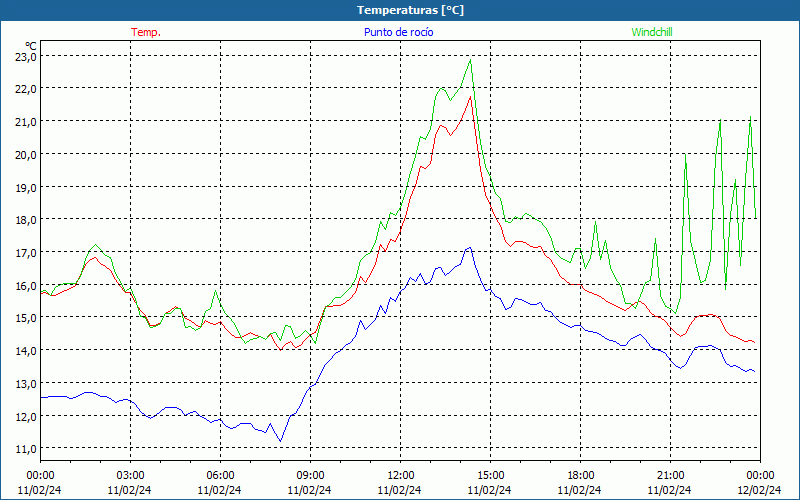Click the 13,0 y-axis value
The image size is (800, 500).
click(x=26, y=384)
